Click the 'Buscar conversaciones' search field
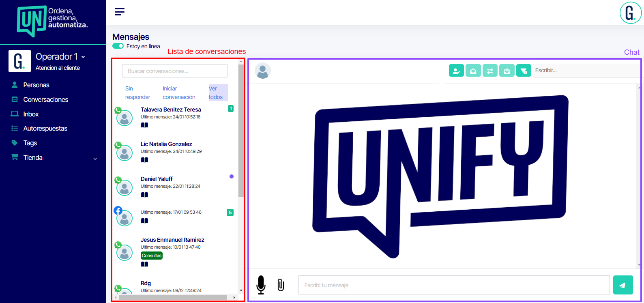Viewport: 644px width, 303px height. tap(175, 71)
